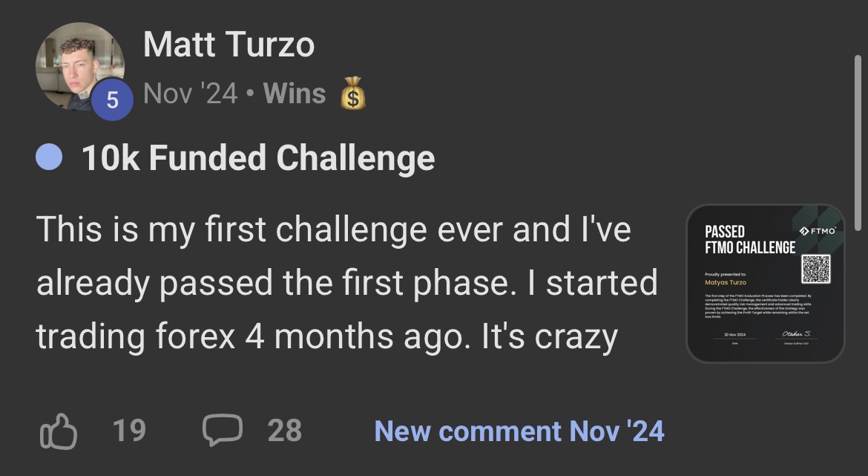Image resolution: width=868 pixels, height=476 pixels.
Task: Open Matt Turzo's profile by name
Action: (228, 45)
